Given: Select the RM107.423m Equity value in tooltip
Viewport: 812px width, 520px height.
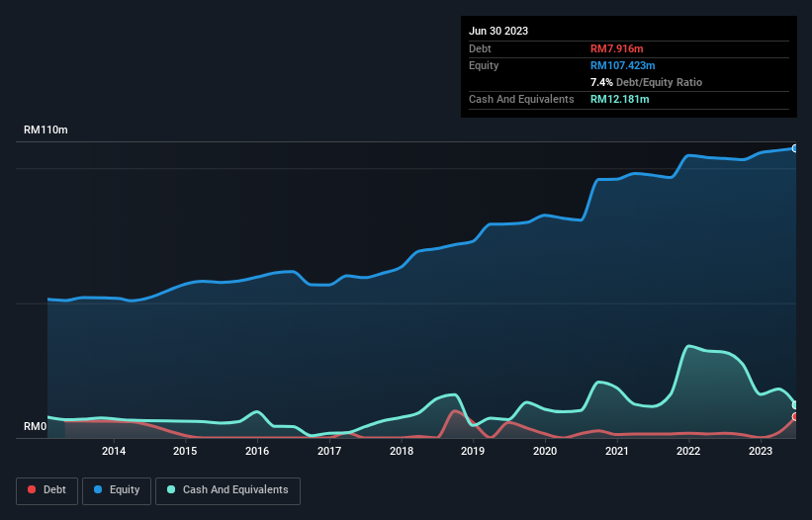Looking at the screenshot, I should coord(623,65).
